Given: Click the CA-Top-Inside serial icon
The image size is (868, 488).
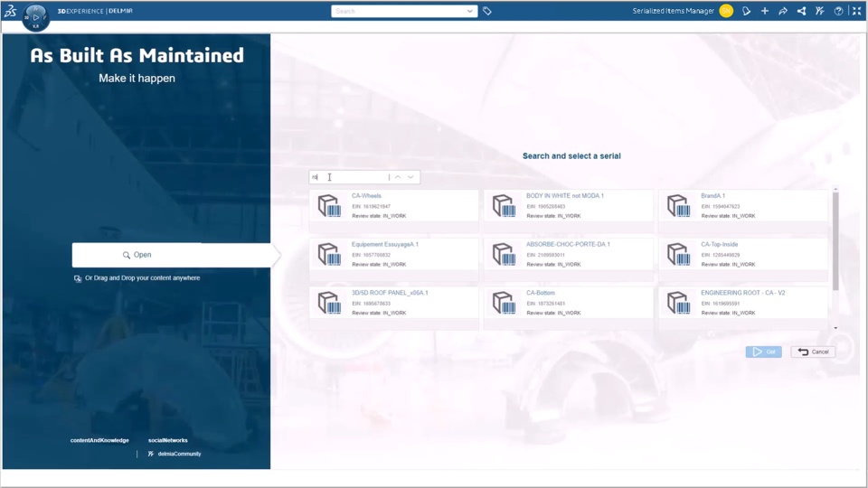Looking at the screenshot, I should click(679, 255).
